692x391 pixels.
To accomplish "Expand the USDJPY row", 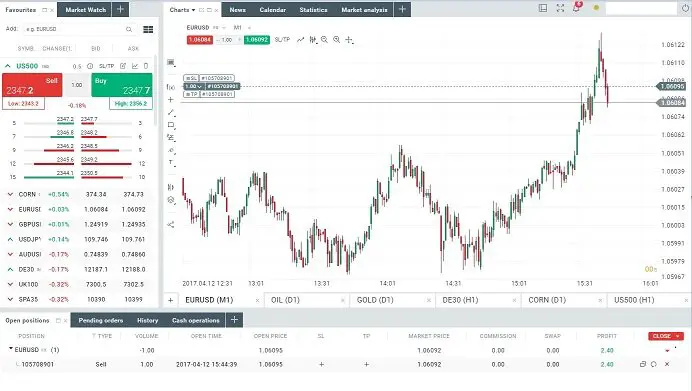I will [x=10, y=240].
